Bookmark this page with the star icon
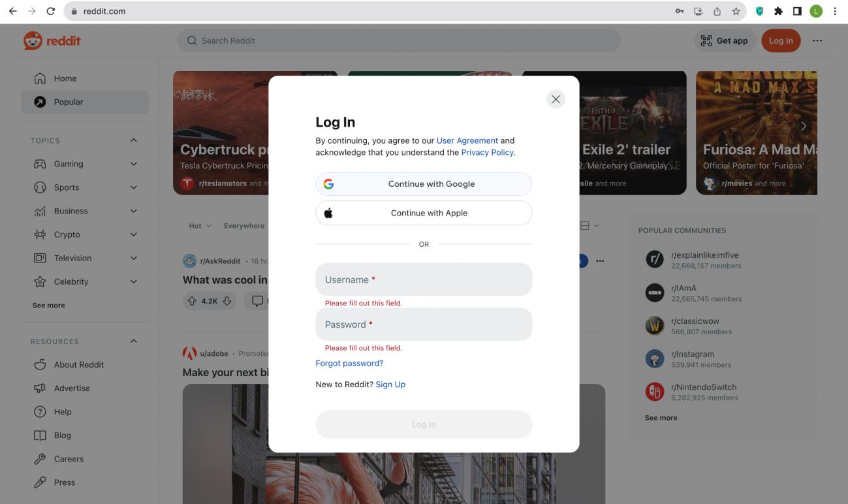Screen dimensions: 848x504 [x=736, y=11]
